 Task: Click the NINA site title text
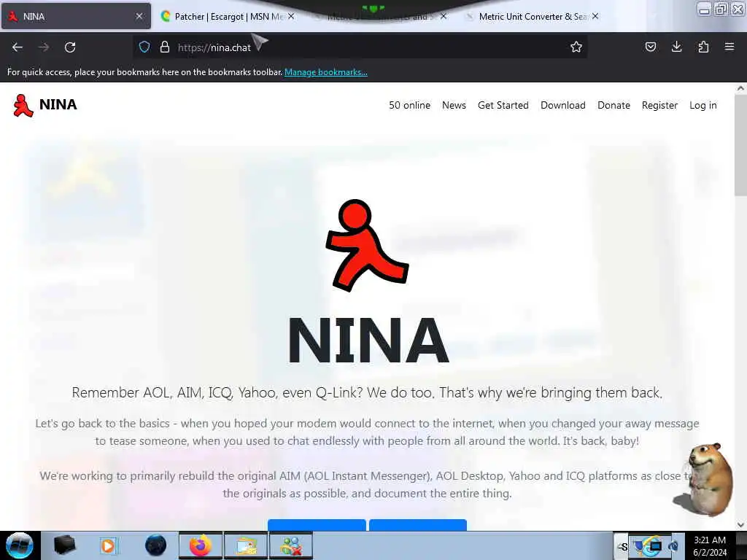point(58,105)
